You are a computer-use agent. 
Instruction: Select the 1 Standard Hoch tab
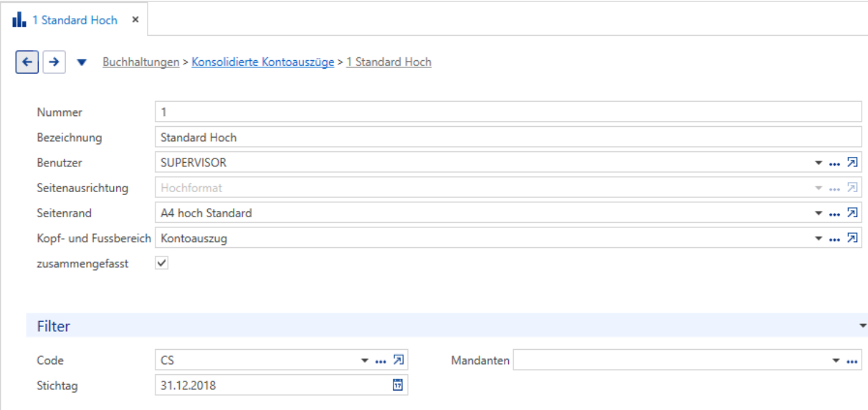[x=75, y=20]
